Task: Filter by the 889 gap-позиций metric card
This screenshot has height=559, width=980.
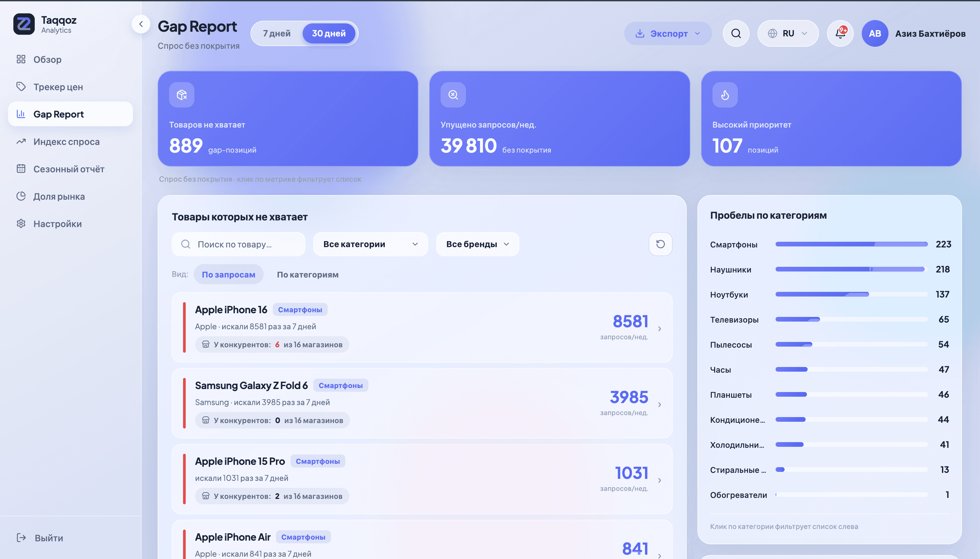Action: point(288,119)
